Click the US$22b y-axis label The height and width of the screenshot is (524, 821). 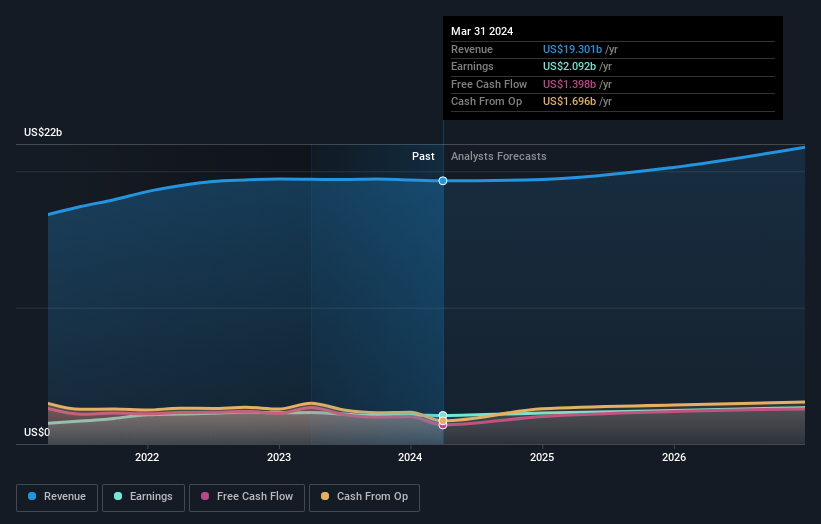pos(43,132)
